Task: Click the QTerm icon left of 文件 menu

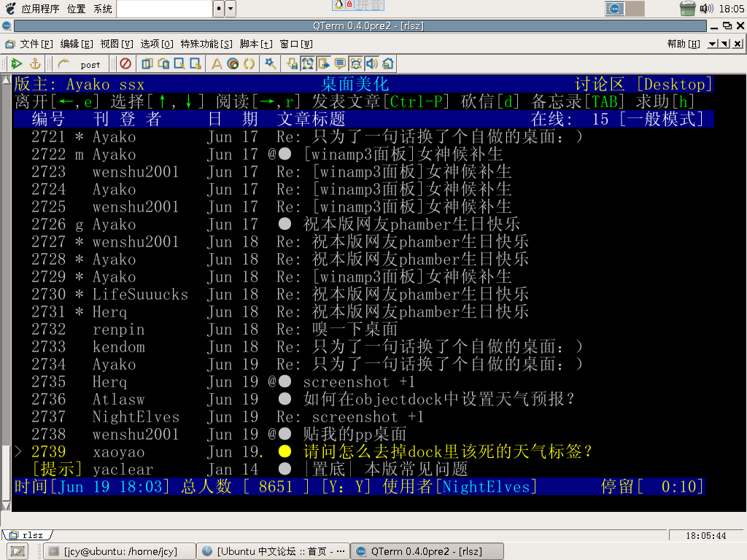Action: 10,44
